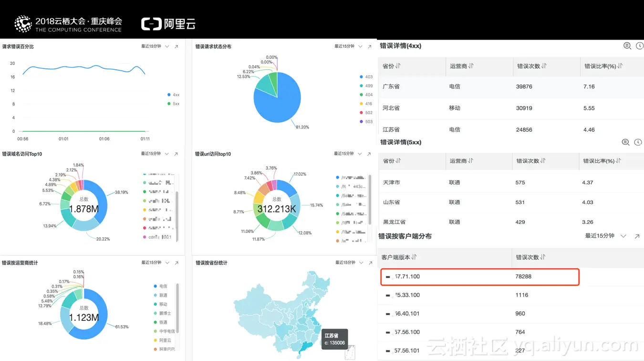The width and height of the screenshot is (644, 361).
Task: Sort 4xx table by 运营商 column
Action: (471, 66)
